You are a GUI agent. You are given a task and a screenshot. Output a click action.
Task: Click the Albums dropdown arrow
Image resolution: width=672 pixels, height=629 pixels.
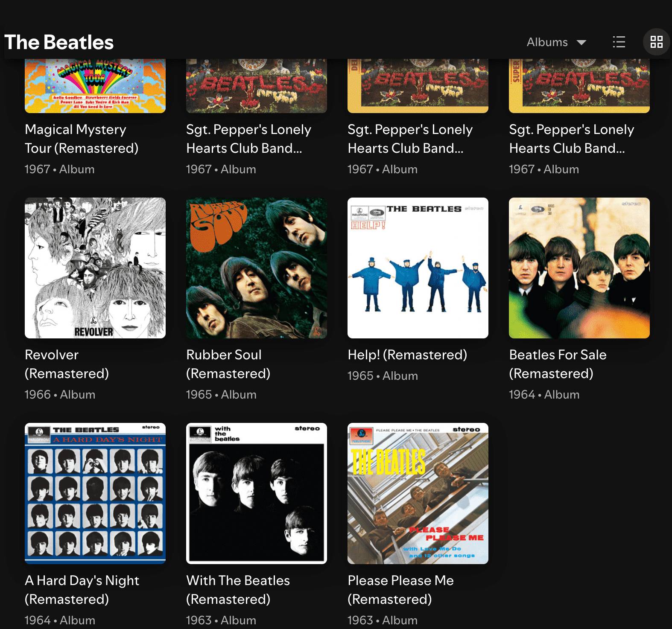point(581,42)
